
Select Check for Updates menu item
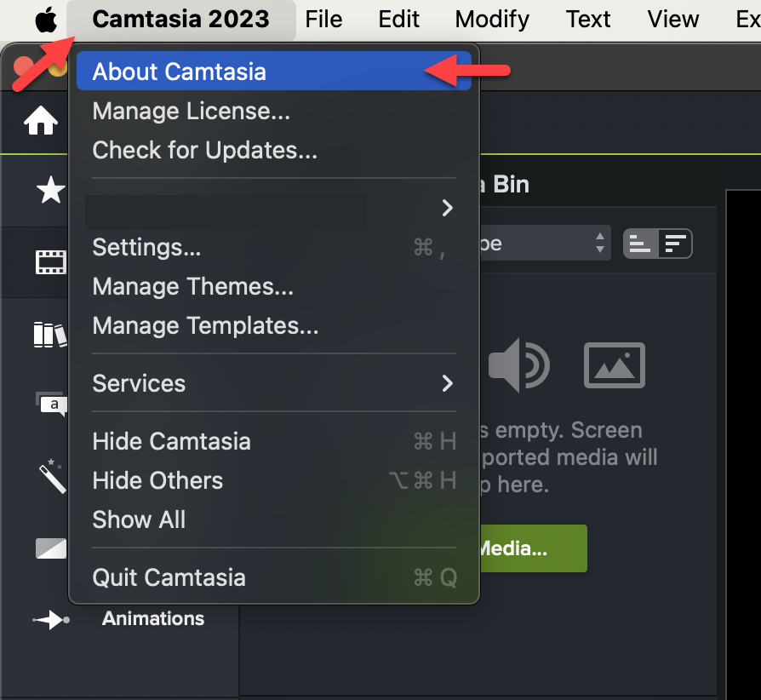[204, 150]
